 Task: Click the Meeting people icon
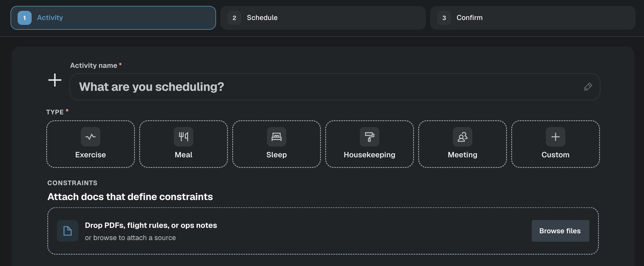coord(463,137)
